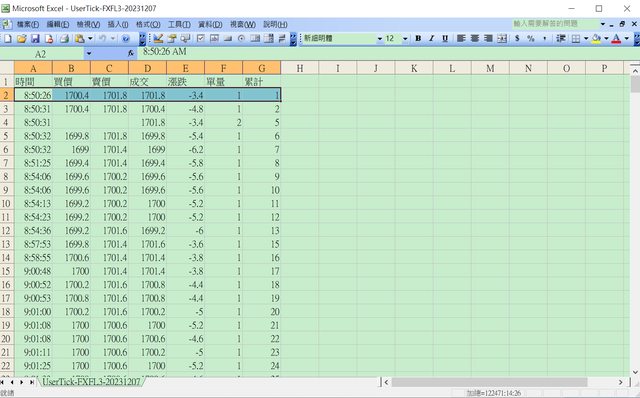Screen dimensions: 640x398
Task: Click the Borders icon
Action: click(576, 38)
